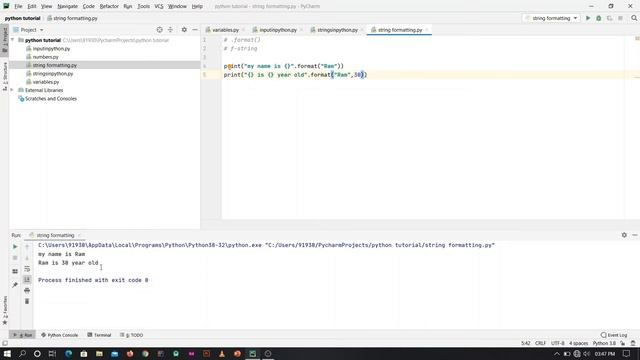
Task: Open notification center in taskbar
Action: pos(626,353)
